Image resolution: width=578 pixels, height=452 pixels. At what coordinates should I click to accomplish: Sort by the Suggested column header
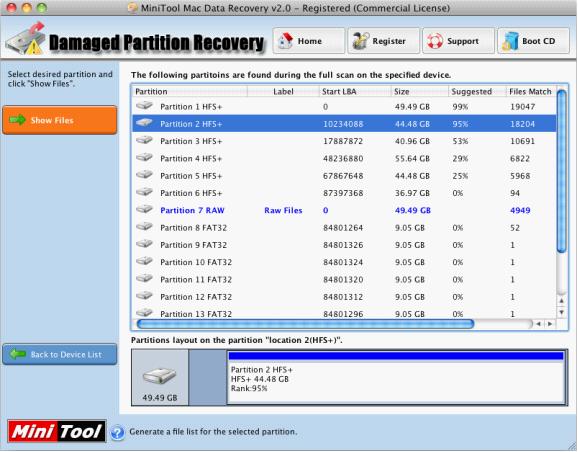(x=477, y=91)
